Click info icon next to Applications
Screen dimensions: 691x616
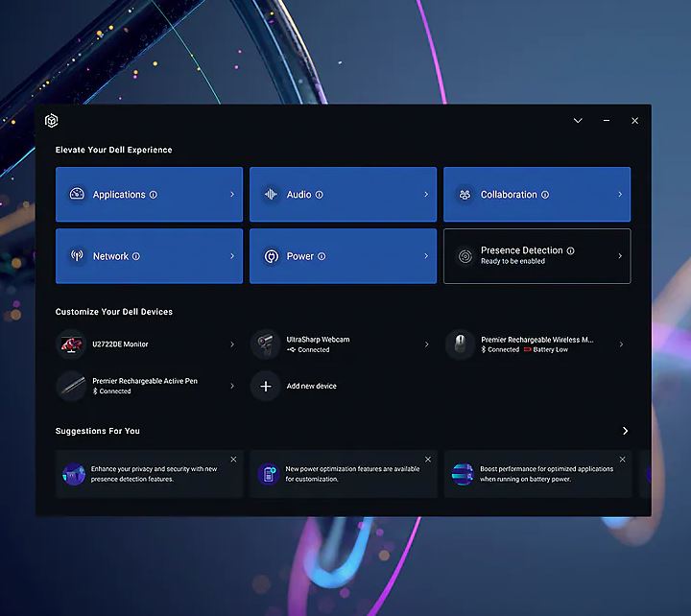click(x=154, y=195)
